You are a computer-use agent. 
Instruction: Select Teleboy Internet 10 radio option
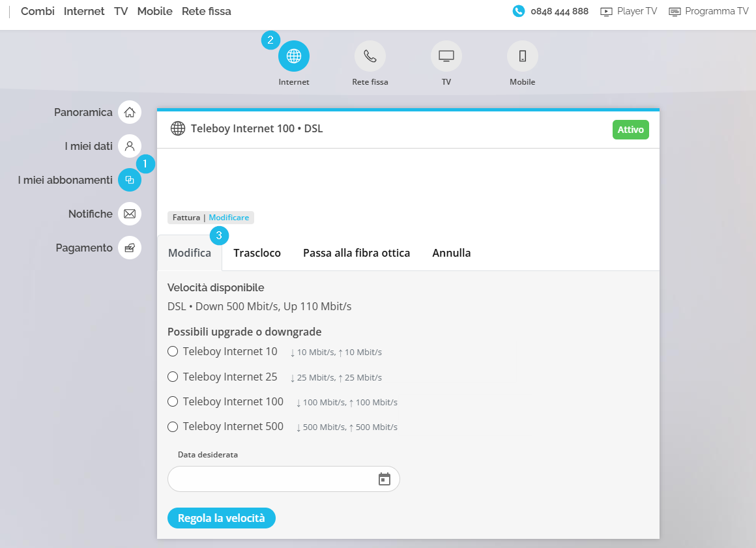tap(173, 351)
